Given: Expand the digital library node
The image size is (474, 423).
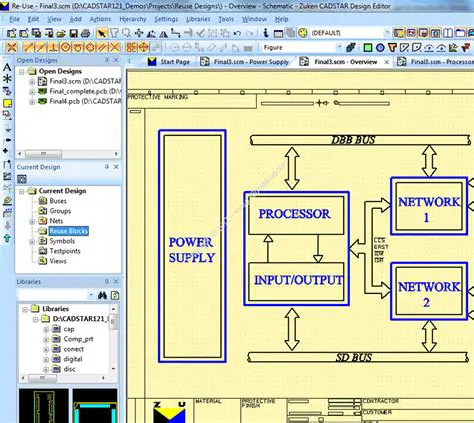Looking at the screenshot, I should pyautogui.click(x=46, y=360).
